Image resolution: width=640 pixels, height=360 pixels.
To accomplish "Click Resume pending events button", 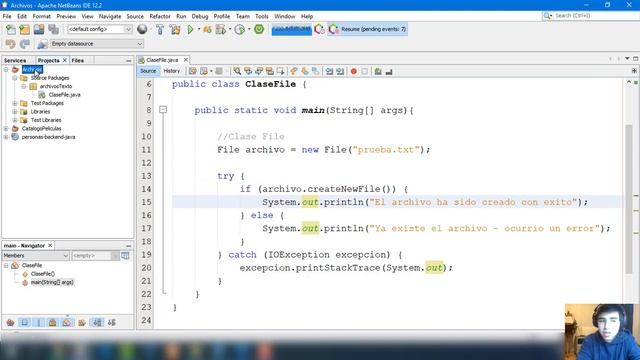I will [369, 29].
